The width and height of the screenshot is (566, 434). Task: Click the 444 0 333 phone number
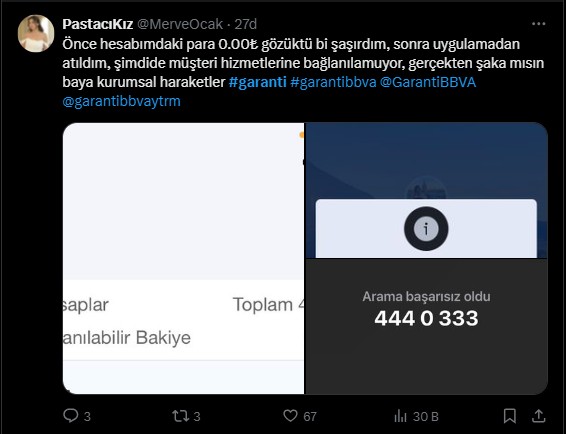pos(426,318)
